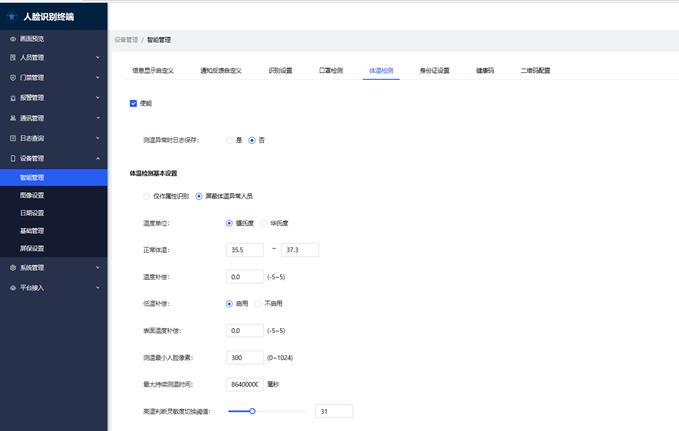Click the 日志查询 sidebar icon
This screenshot has height=431, width=679.
click(x=13, y=138)
